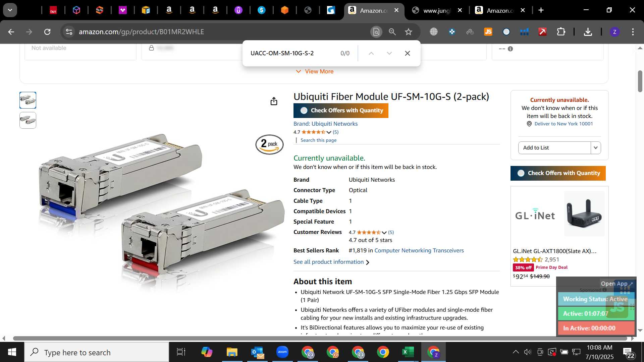Toggle Check Offers with Quantity in sidebar

(x=558, y=173)
